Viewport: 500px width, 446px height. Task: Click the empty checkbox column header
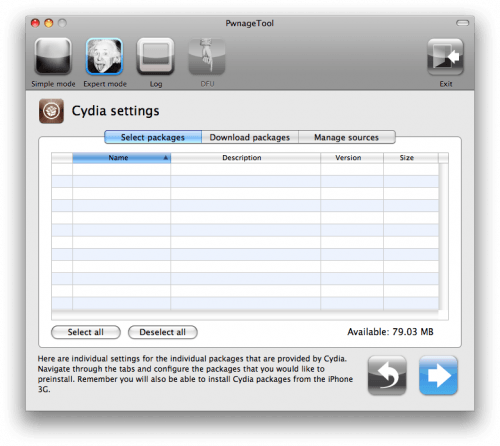coord(62,158)
